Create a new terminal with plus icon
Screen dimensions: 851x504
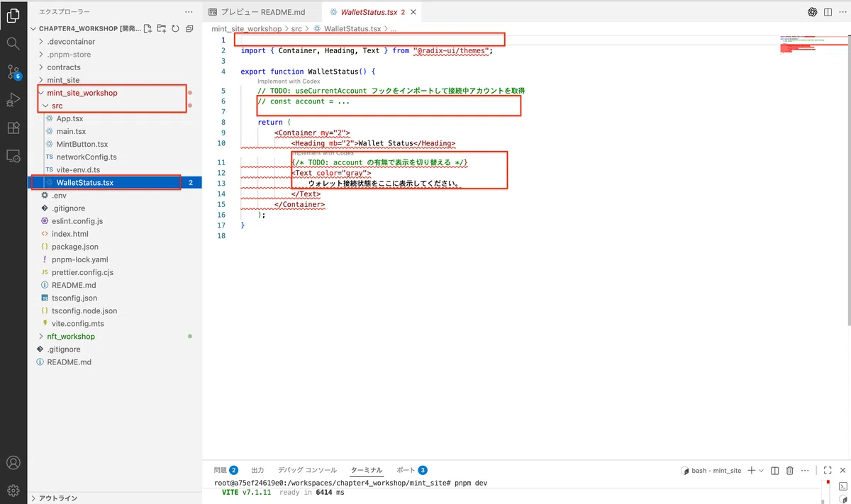click(752, 470)
